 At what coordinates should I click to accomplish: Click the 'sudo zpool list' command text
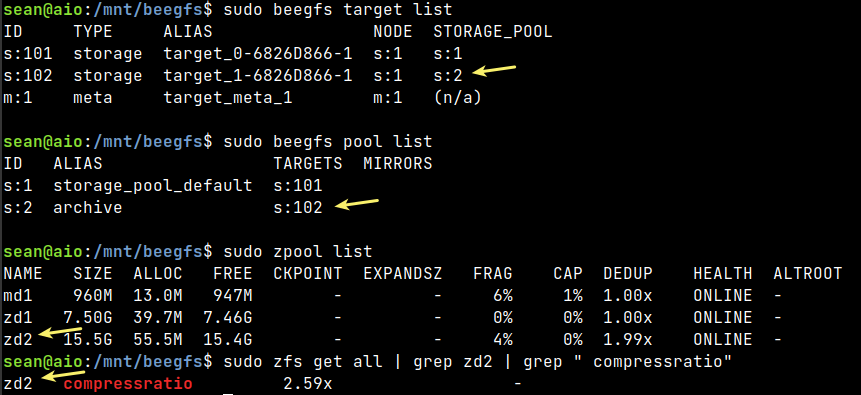click(x=298, y=252)
